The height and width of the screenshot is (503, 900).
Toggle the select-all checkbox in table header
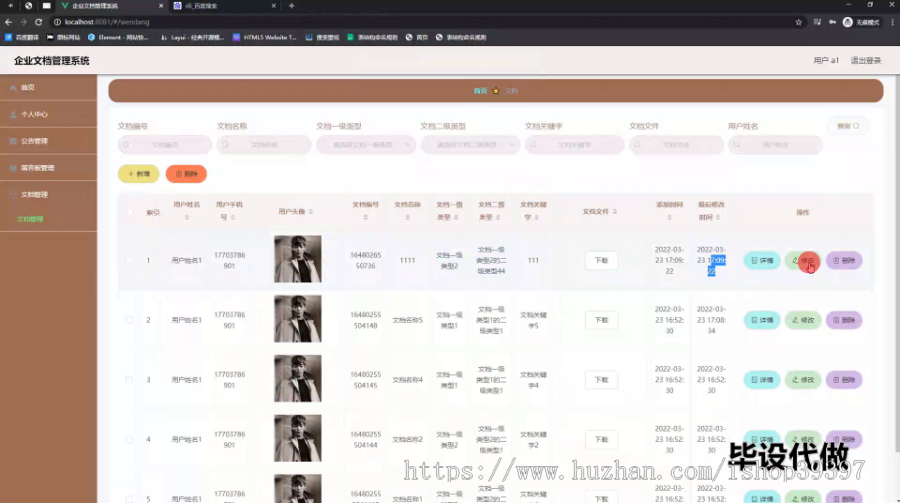tap(129, 212)
